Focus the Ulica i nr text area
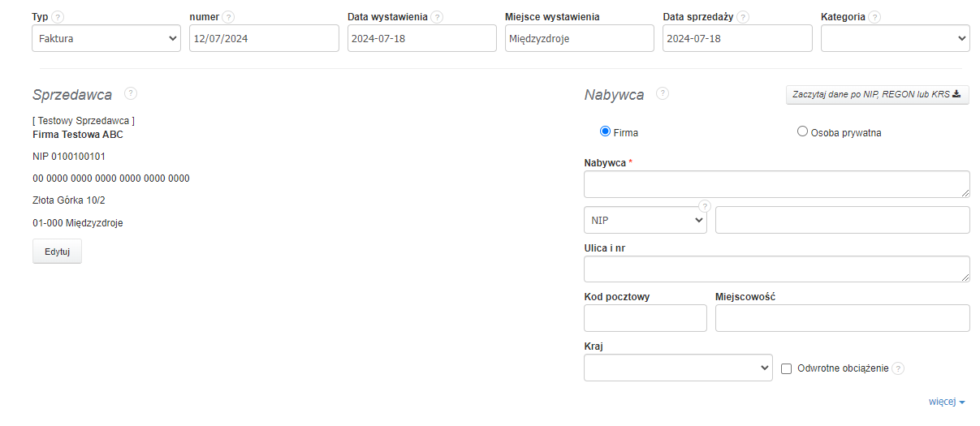 tap(777, 269)
